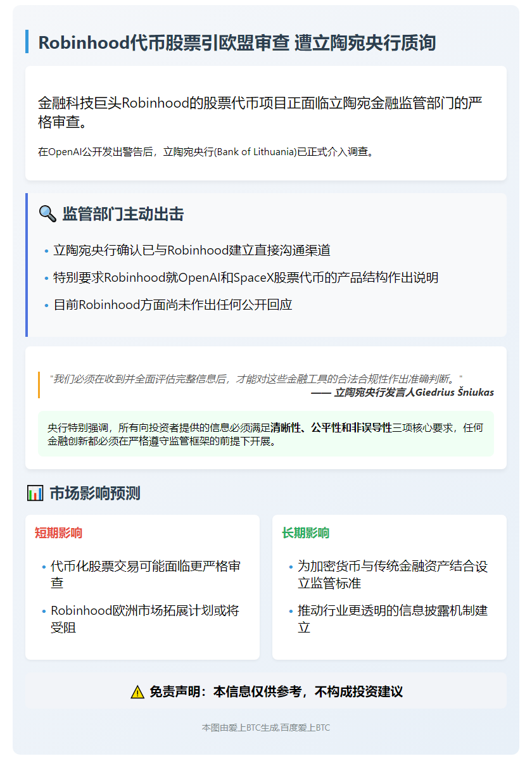The width and height of the screenshot is (532, 775).
Task: Click bullet mentioning OpenAI和SpaceX股票代币
Action: coord(246,278)
